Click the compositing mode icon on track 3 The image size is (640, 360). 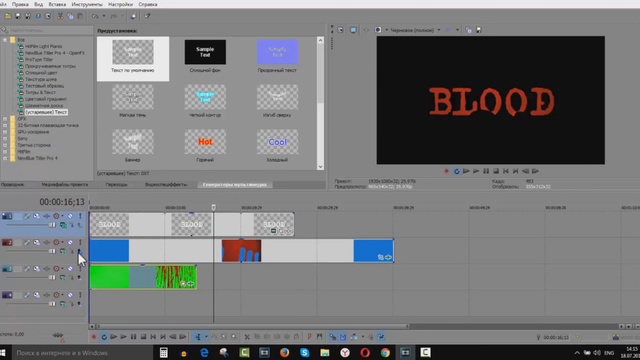tap(62, 278)
